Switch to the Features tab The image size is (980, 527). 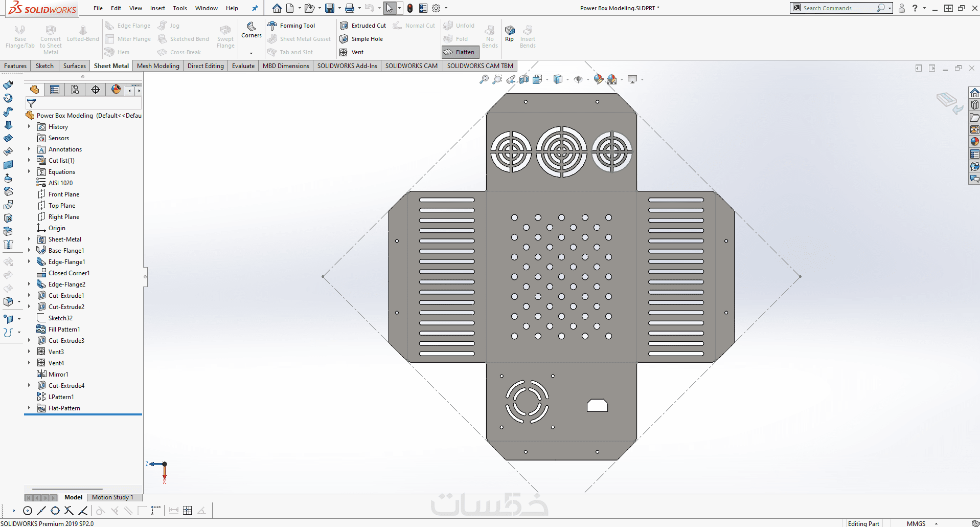coord(15,66)
